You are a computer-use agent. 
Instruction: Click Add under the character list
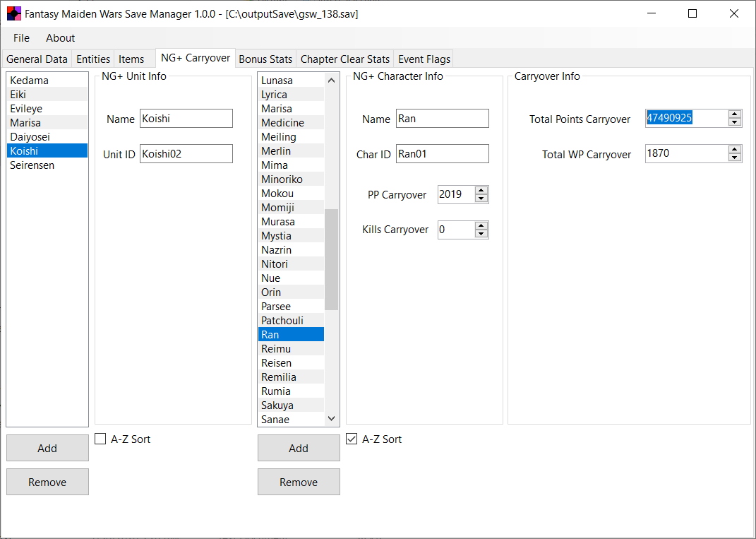[x=299, y=449]
